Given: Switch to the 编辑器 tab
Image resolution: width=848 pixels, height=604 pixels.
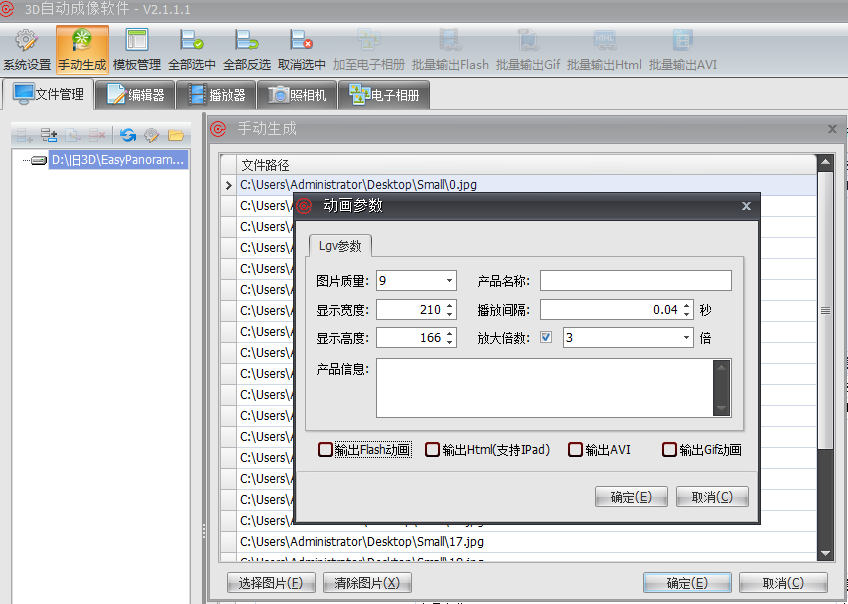Looking at the screenshot, I should pyautogui.click(x=135, y=96).
